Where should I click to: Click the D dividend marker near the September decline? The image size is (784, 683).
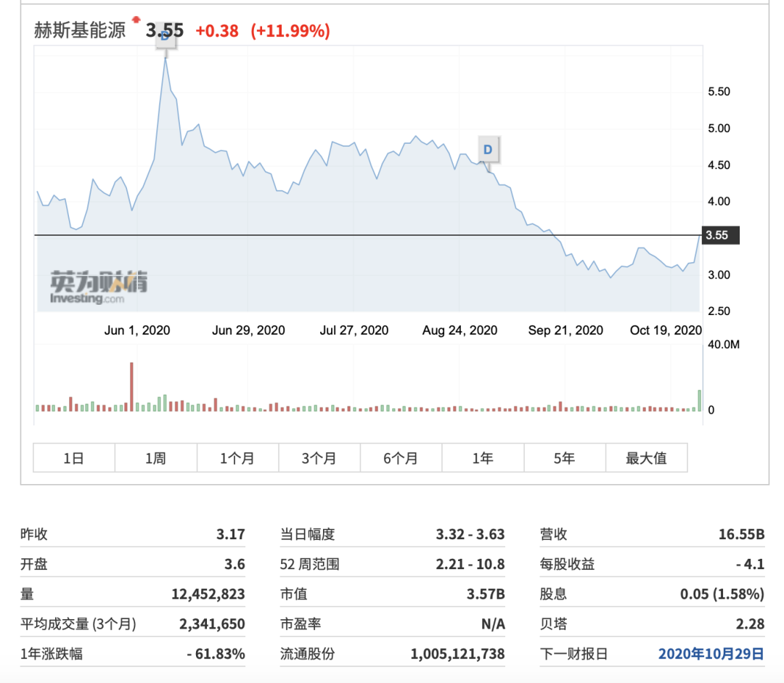pyautogui.click(x=489, y=149)
